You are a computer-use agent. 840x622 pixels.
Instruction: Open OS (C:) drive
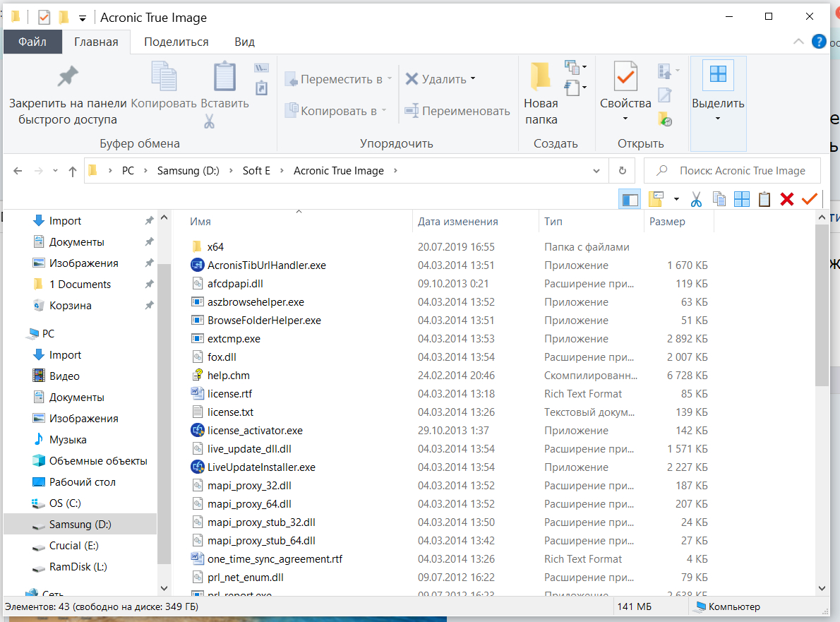[x=65, y=503]
